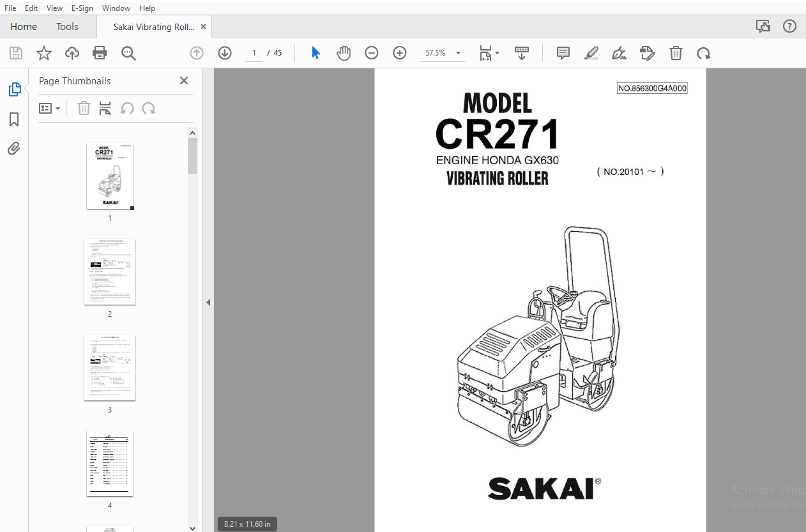Click the thumbnails panel scrollbar thumb

coord(192,156)
